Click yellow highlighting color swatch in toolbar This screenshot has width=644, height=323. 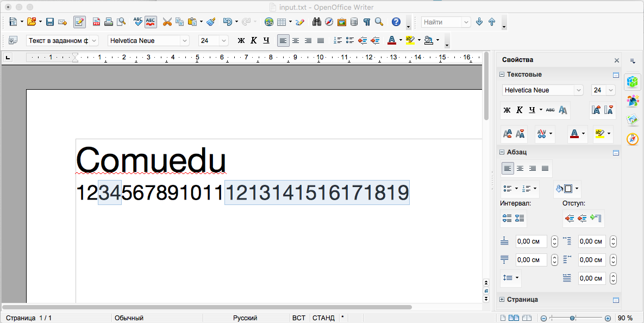pyautogui.click(x=410, y=40)
